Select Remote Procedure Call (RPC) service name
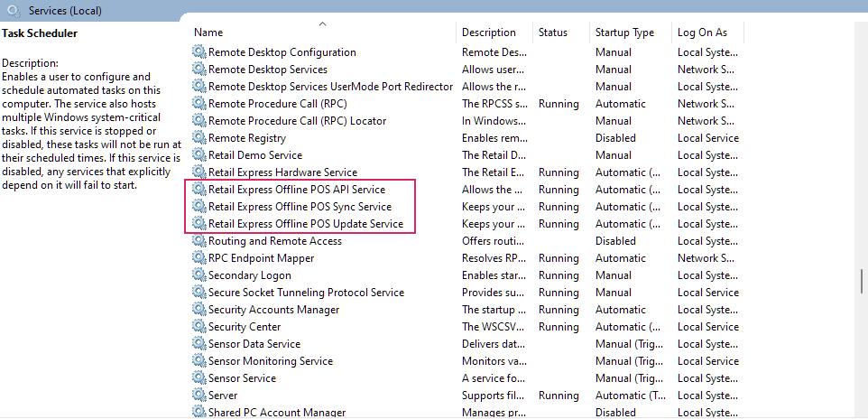This screenshot has height=419, width=868. (x=278, y=104)
